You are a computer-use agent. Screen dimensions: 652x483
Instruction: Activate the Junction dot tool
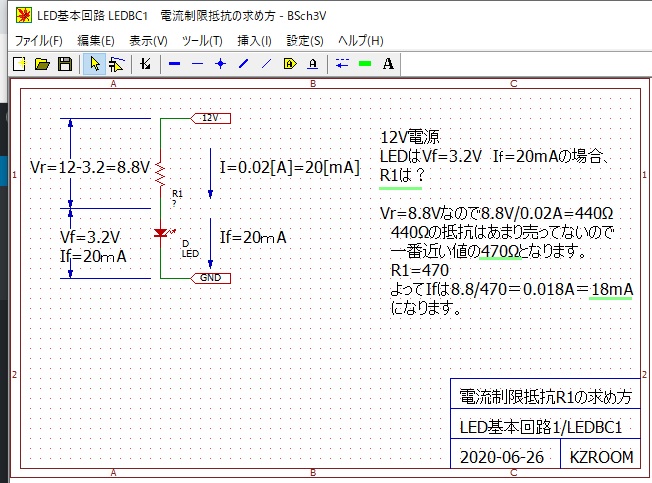[x=220, y=64]
